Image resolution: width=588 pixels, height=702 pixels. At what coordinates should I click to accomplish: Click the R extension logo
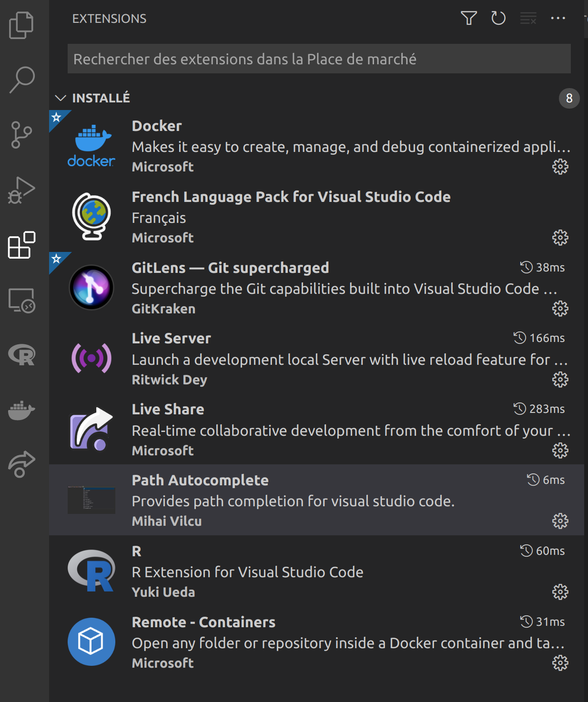tap(91, 571)
